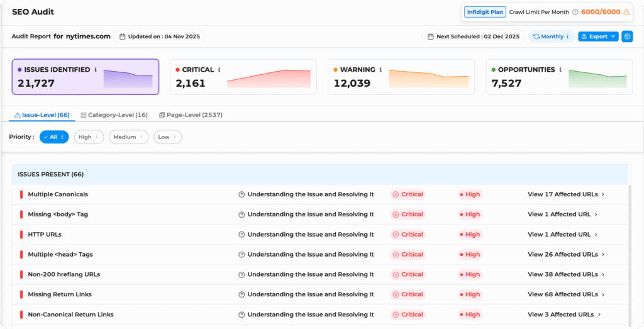Open Understanding the Issue link for HTTP URLs

pyautogui.click(x=310, y=235)
